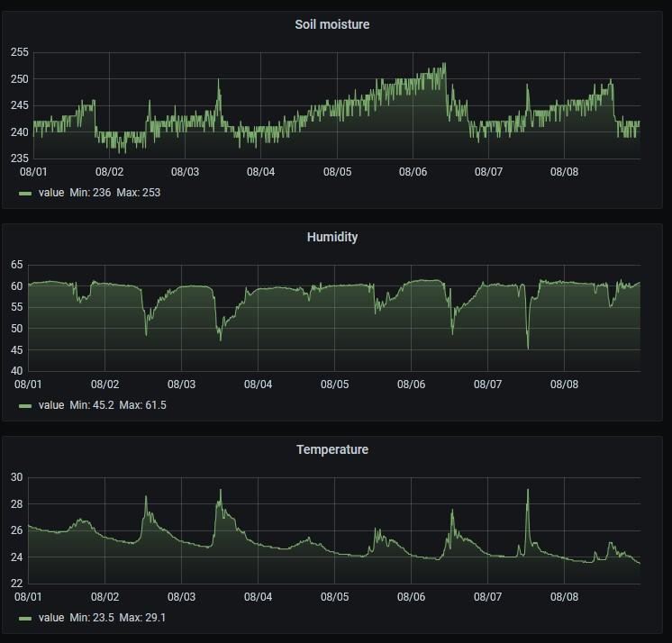
Task: Click Humidity legend 'Max: 61.5' value
Action: 142,405
